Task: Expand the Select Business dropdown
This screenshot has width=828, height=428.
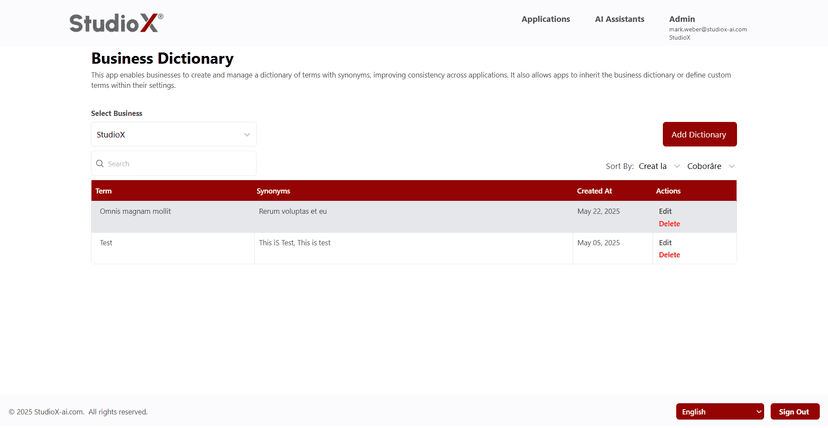Action: pyautogui.click(x=173, y=135)
